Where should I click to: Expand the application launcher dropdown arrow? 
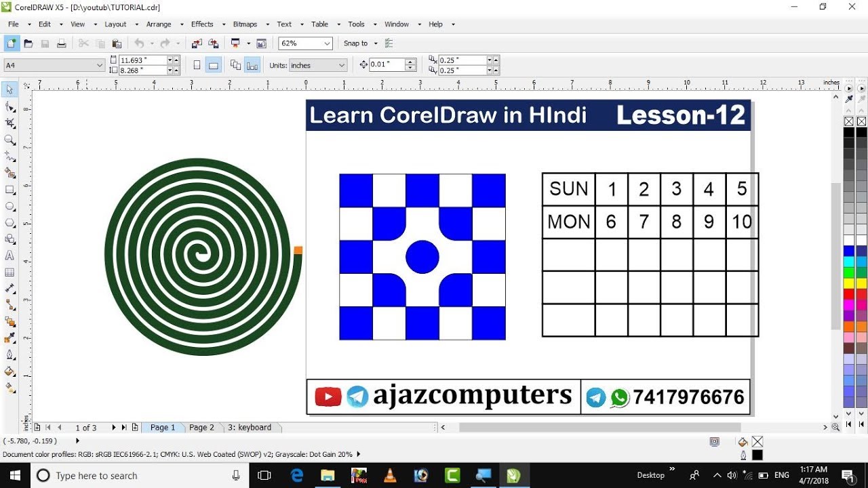pos(249,43)
